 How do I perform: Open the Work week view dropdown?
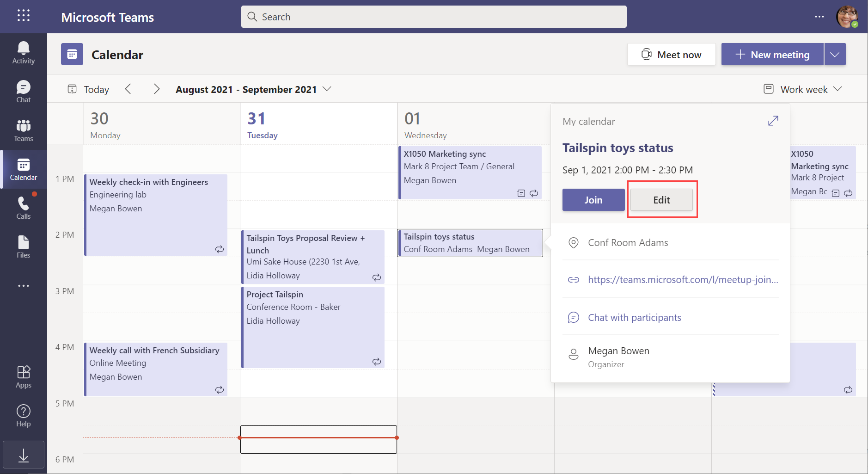point(803,89)
